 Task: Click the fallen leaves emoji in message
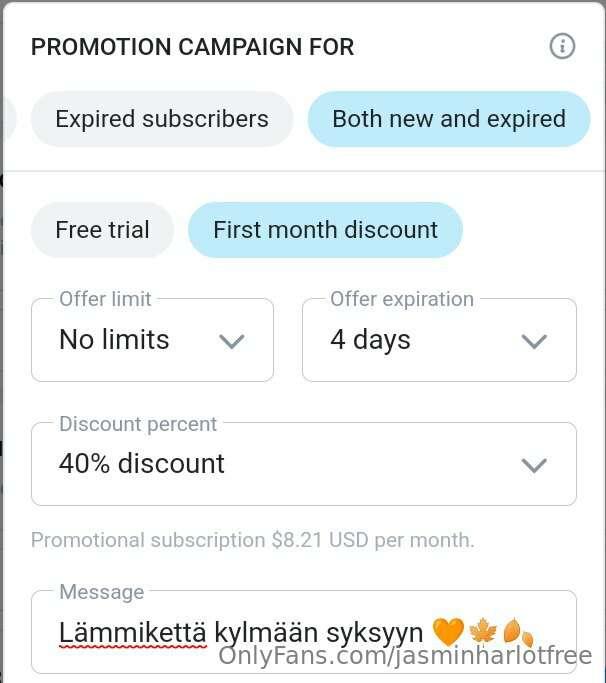tap(518, 632)
